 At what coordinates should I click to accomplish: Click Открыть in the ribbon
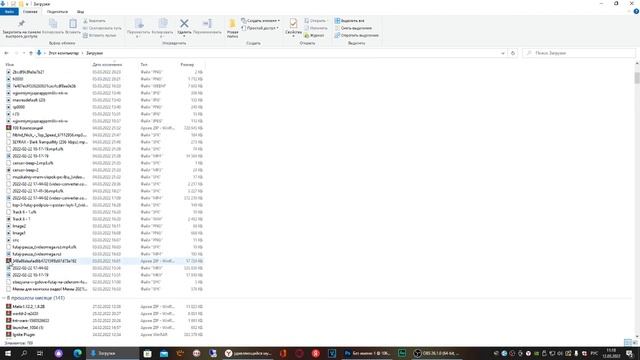click(x=315, y=21)
